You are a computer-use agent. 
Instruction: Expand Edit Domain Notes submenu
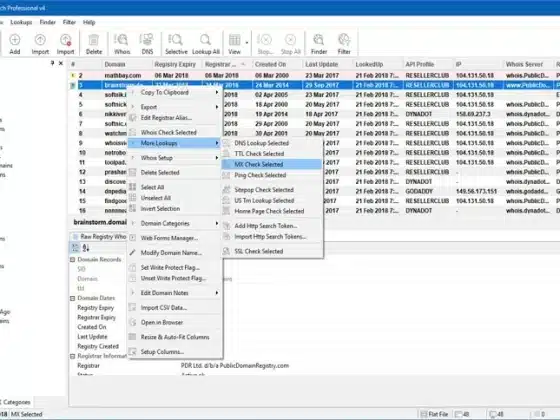[x=175, y=293]
